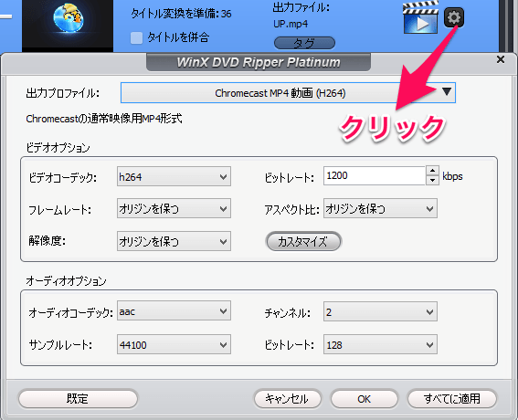Close the WinX DVD Ripper Platinum dialog
The width and height of the screenshot is (518, 420).
(501, 59)
